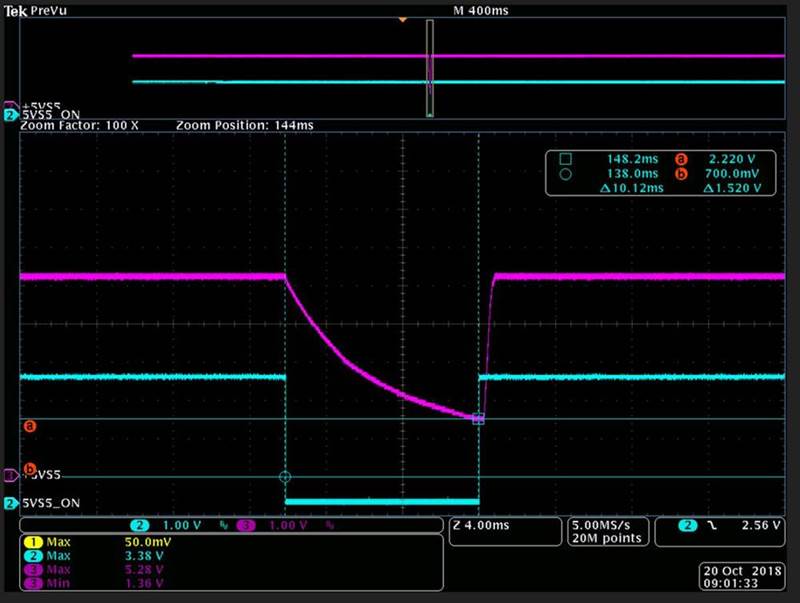The width and height of the screenshot is (800, 603).
Task: Click the Δ10.12ms delta time readout
Action: [632, 188]
